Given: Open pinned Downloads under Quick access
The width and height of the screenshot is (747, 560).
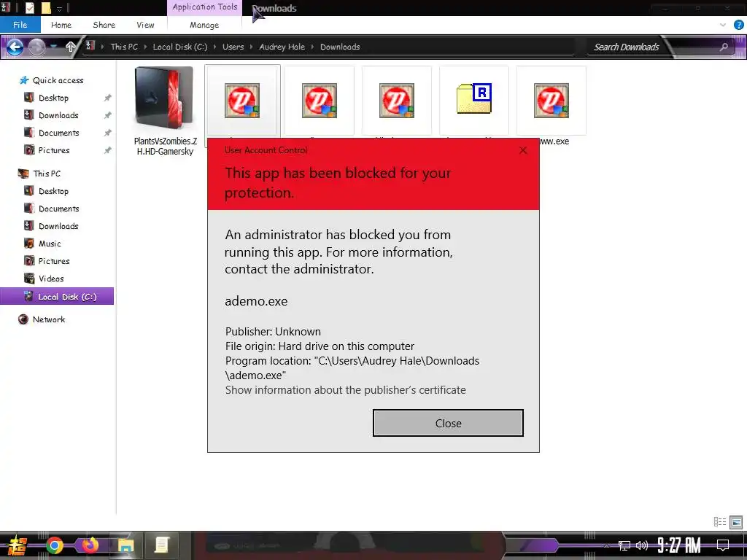Looking at the screenshot, I should [x=58, y=115].
